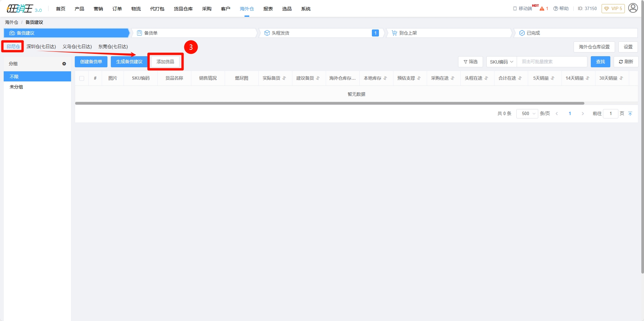Click the VIP 5 diamond badge
The width and height of the screenshot is (644, 321).
coord(613,9)
